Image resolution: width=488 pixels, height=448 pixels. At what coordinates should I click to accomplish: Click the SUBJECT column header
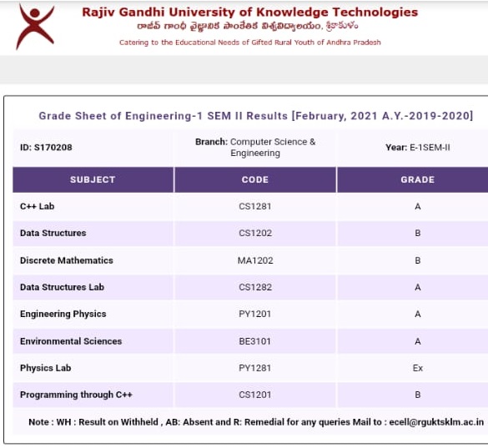[x=93, y=179]
